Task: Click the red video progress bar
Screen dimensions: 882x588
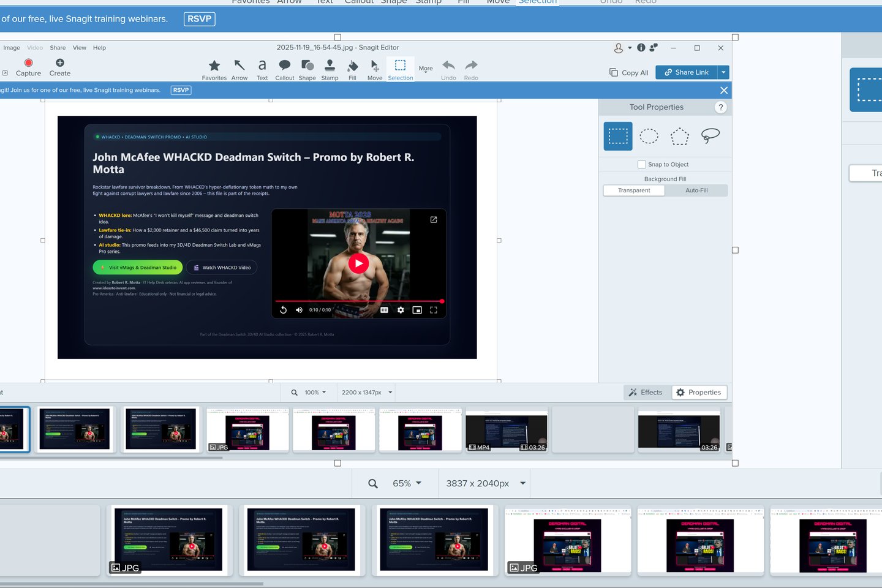Action: (x=359, y=301)
